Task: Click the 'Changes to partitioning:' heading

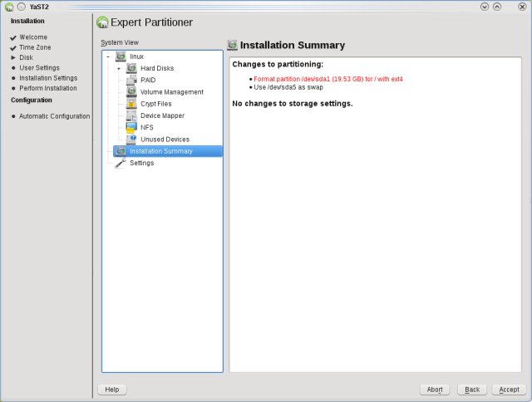Action: coord(278,64)
